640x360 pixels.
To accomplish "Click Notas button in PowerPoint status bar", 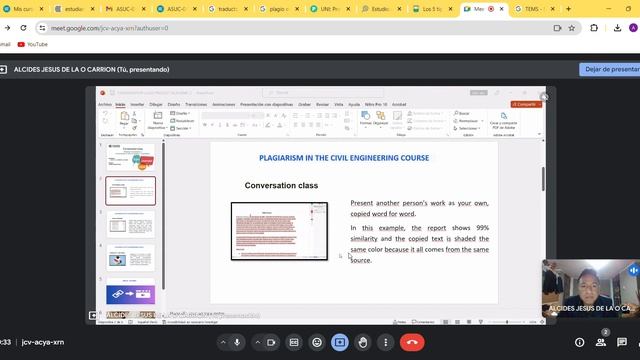I will (400, 322).
